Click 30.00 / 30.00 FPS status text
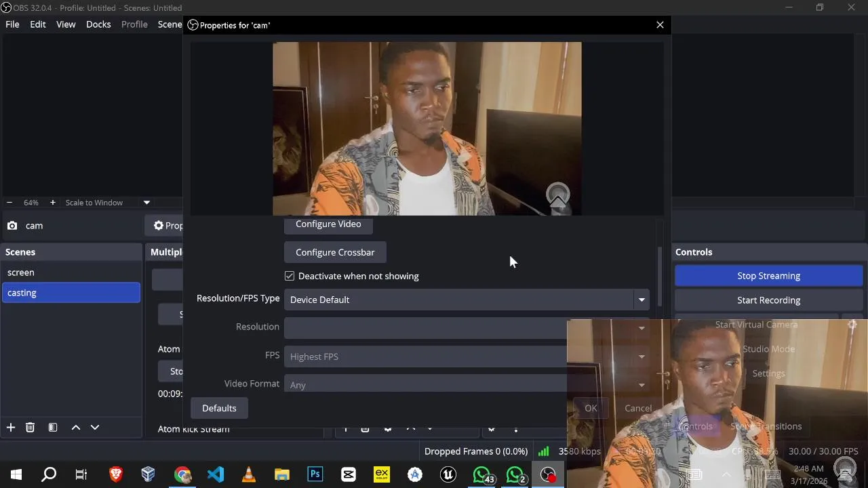 pos(823,451)
